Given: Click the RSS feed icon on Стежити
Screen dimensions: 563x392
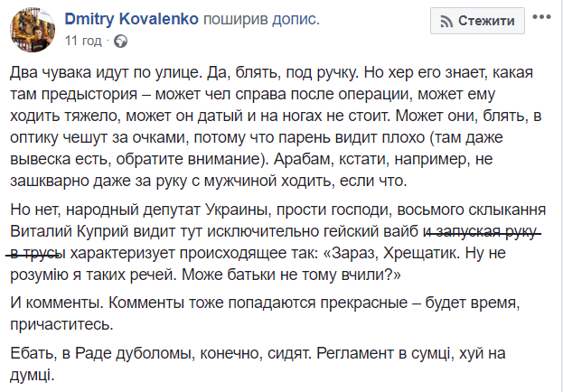Looking at the screenshot, I should (x=445, y=21).
